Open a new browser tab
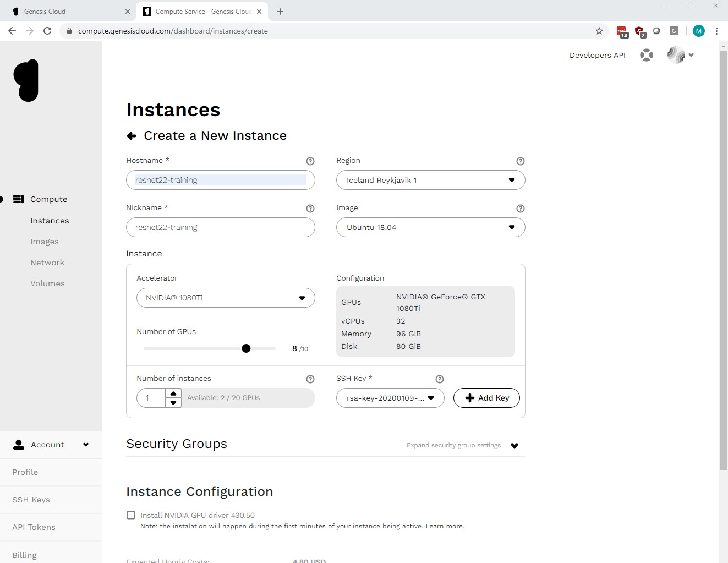Image resolution: width=728 pixels, height=563 pixels. point(280,12)
